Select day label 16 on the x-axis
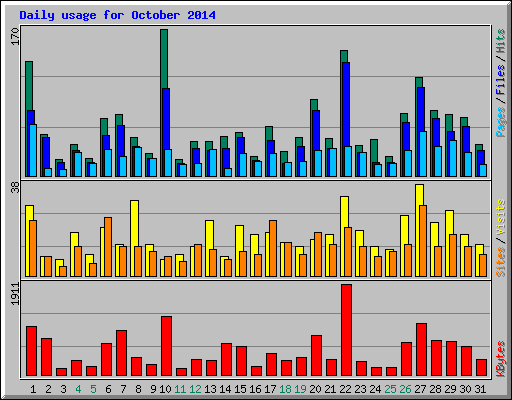The height and width of the screenshot is (400, 512). click(255, 389)
